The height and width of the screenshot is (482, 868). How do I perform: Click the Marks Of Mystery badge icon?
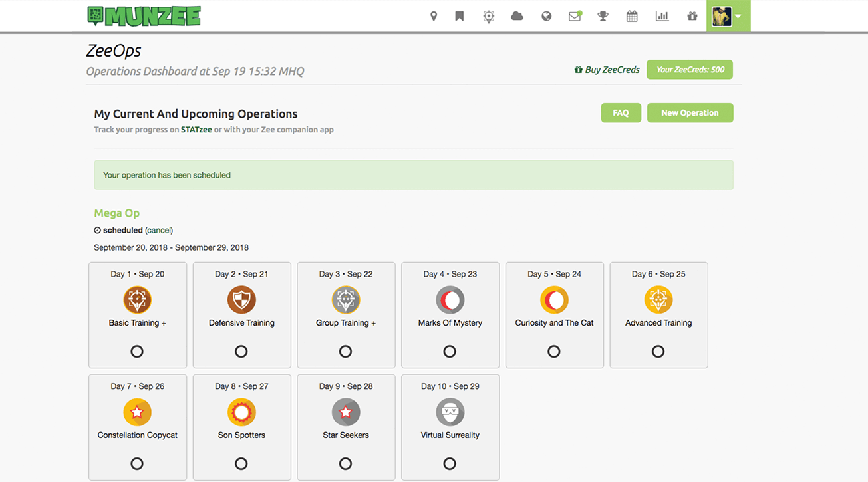click(450, 300)
